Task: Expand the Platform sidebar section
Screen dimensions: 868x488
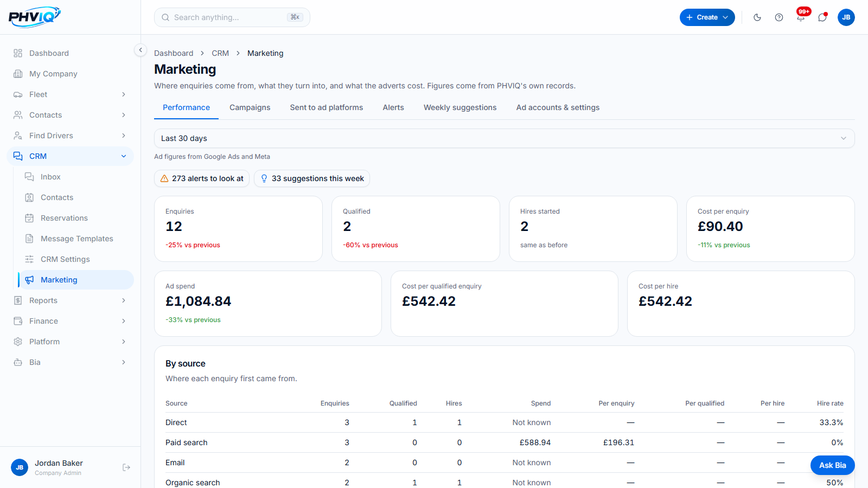Action: click(x=71, y=342)
